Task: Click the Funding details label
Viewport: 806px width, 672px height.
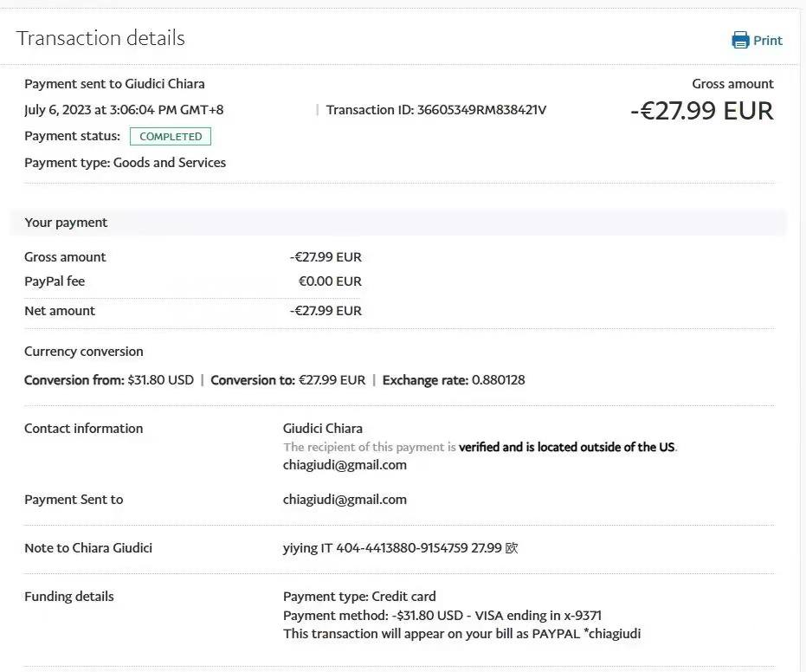Action: click(69, 597)
